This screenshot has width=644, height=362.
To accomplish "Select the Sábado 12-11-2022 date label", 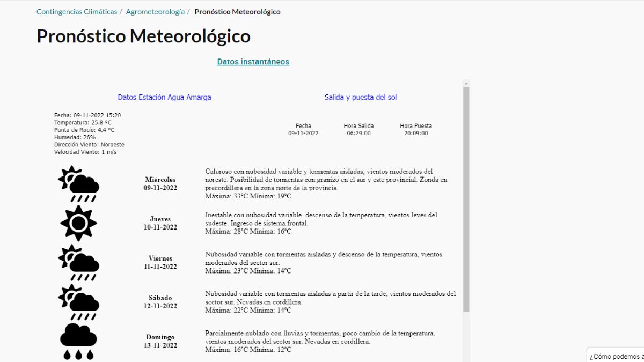I will click(160, 302).
